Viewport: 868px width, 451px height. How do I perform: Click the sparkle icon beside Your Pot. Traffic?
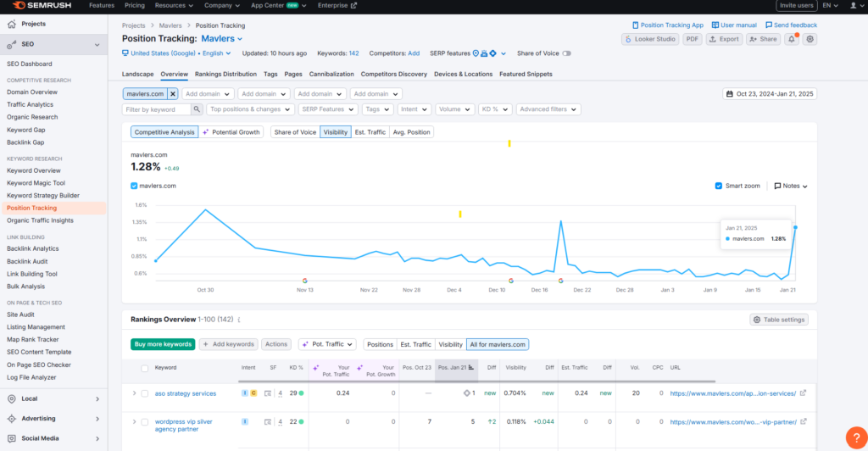tap(316, 368)
